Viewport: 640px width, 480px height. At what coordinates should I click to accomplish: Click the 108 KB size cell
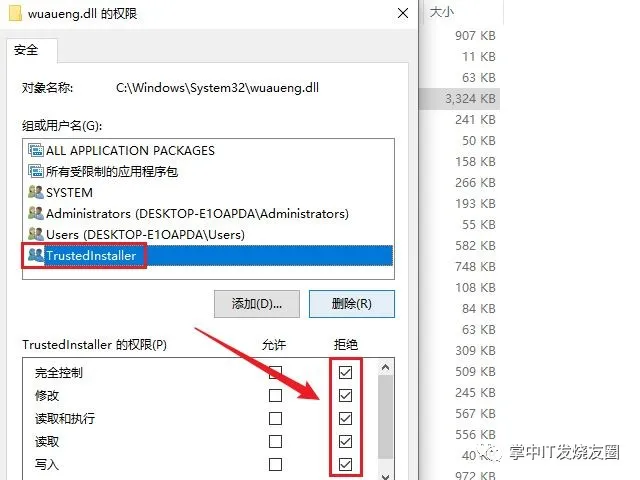click(x=475, y=288)
